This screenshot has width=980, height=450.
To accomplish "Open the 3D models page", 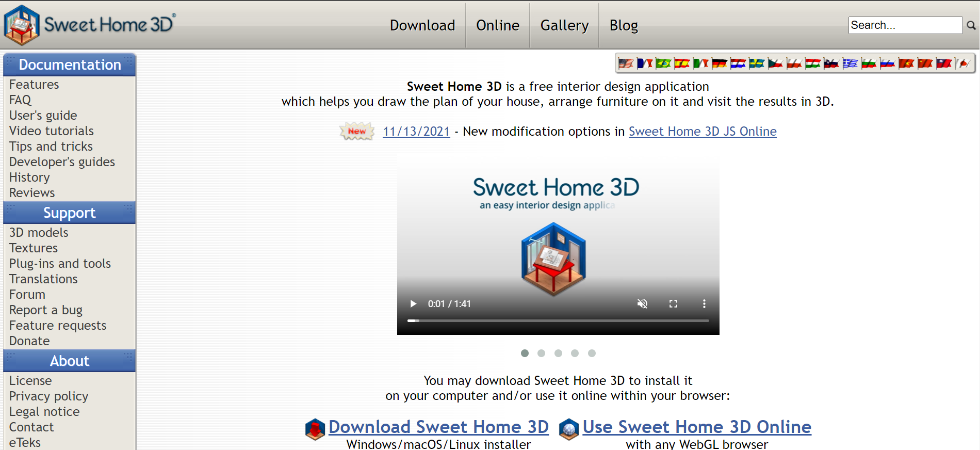I will 39,232.
